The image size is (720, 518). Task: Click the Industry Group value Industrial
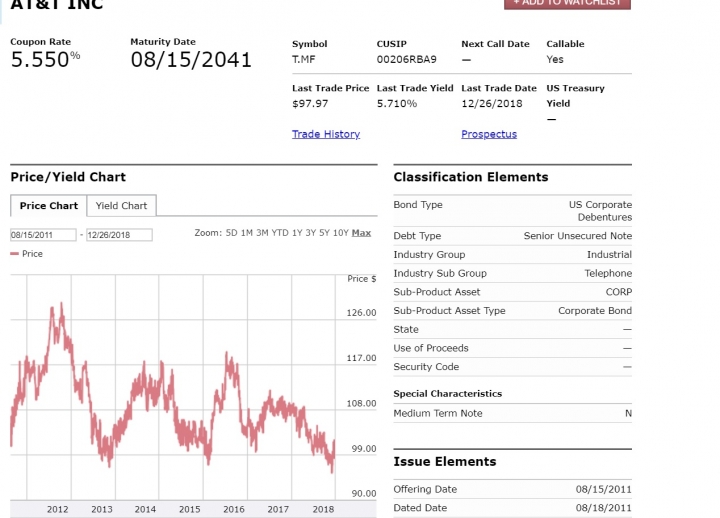pos(609,254)
